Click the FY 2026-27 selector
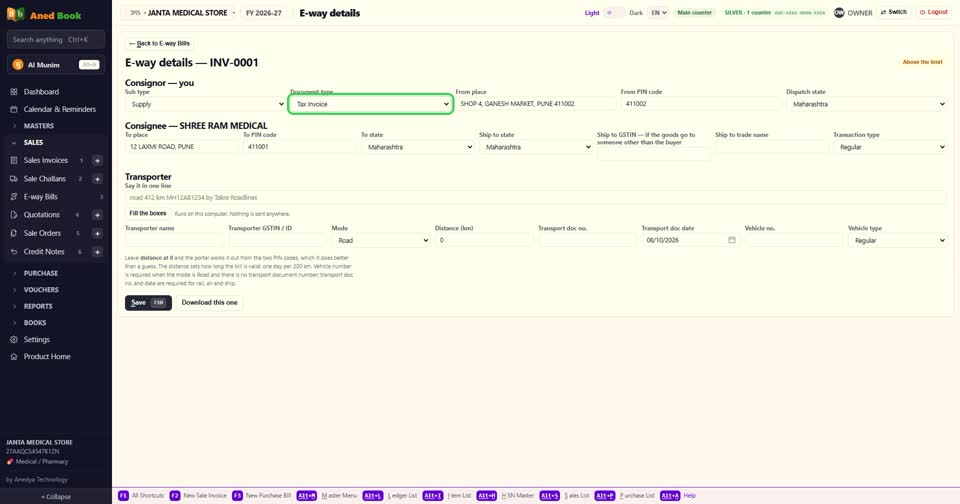 [x=264, y=13]
